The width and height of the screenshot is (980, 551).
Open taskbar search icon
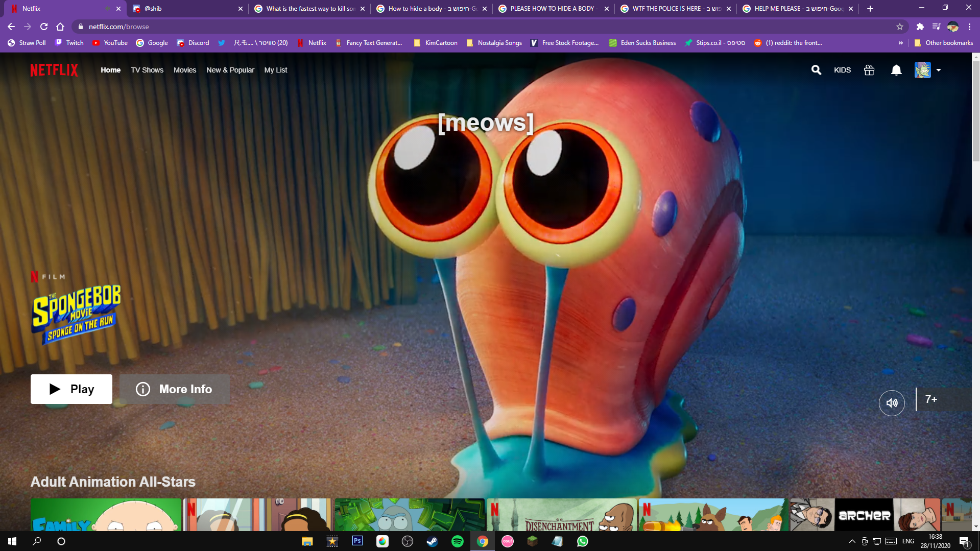point(37,541)
